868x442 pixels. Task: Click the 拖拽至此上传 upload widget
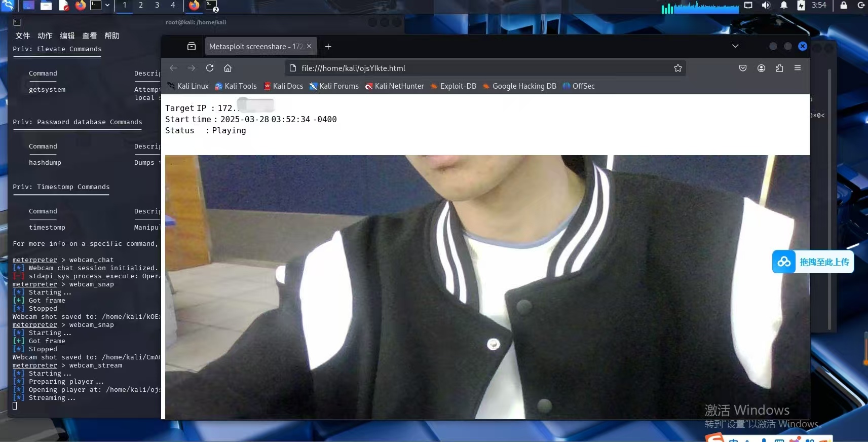coord(813,262)
